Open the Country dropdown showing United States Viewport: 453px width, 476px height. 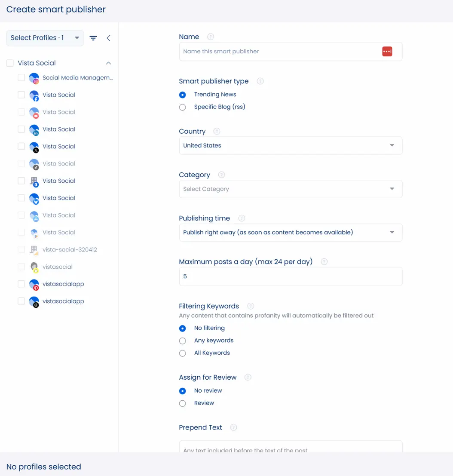tap(290, 146)
